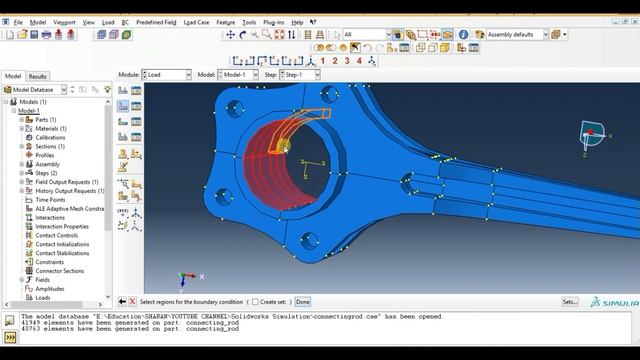Viewport: 640px width, 360px height.
Task: Select the Box Zoom tool
Action: tap(267, 35)
